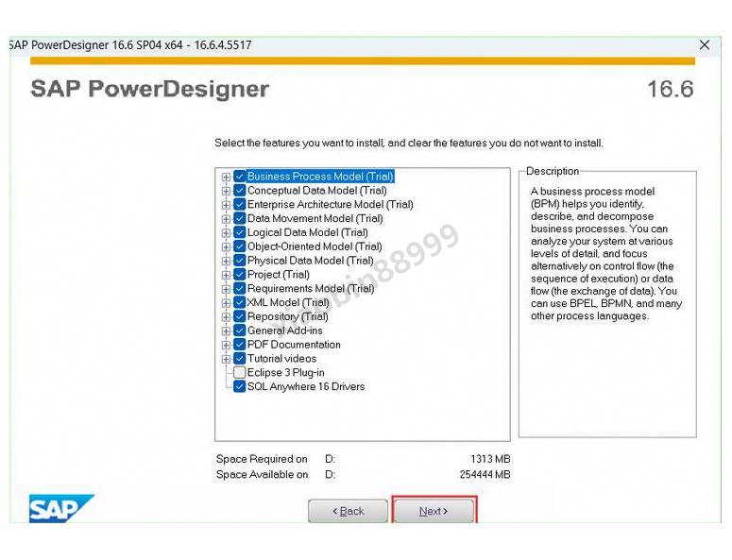Viewport: 732px width, 560px height.
Task: Uncheck Repository (Trial) checkbox
Action: click(x=240, y=316)
